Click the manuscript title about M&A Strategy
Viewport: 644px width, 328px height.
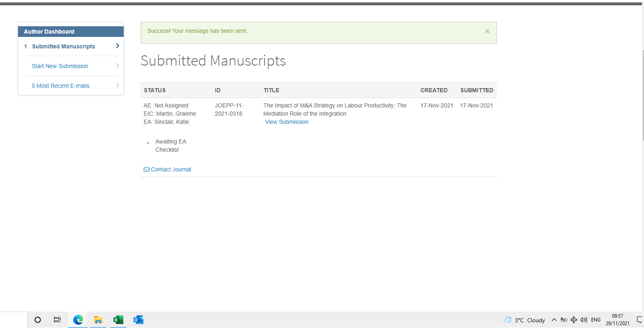tap(335, 109)
